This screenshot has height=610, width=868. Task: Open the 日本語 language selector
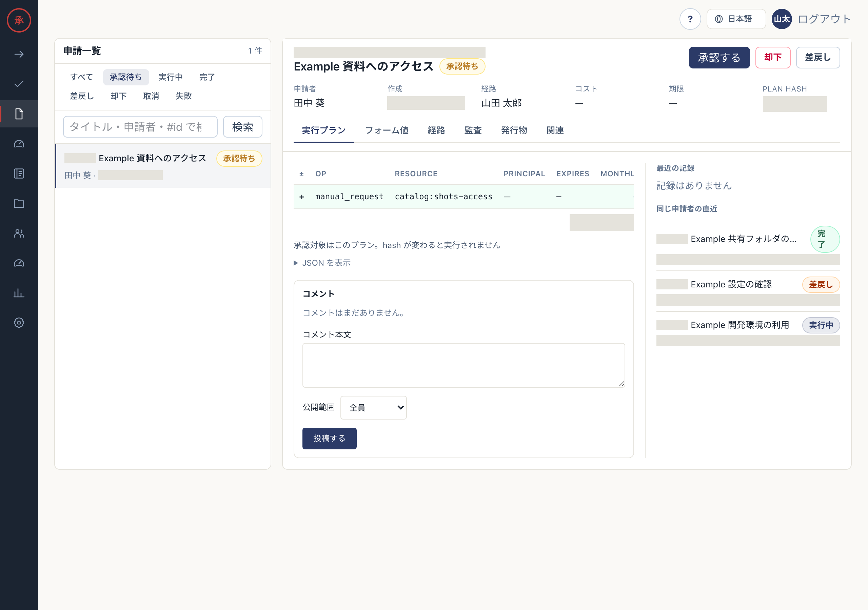click(x=736, y=19)
